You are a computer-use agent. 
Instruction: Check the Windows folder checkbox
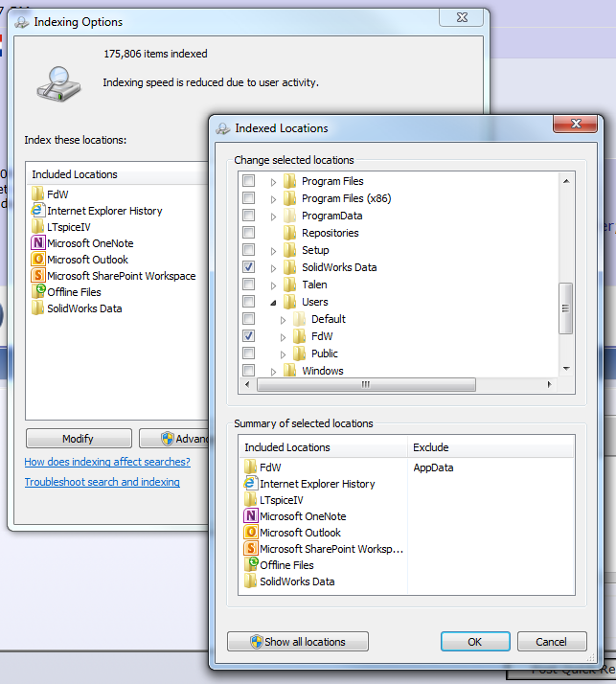[x=249, y=371]
